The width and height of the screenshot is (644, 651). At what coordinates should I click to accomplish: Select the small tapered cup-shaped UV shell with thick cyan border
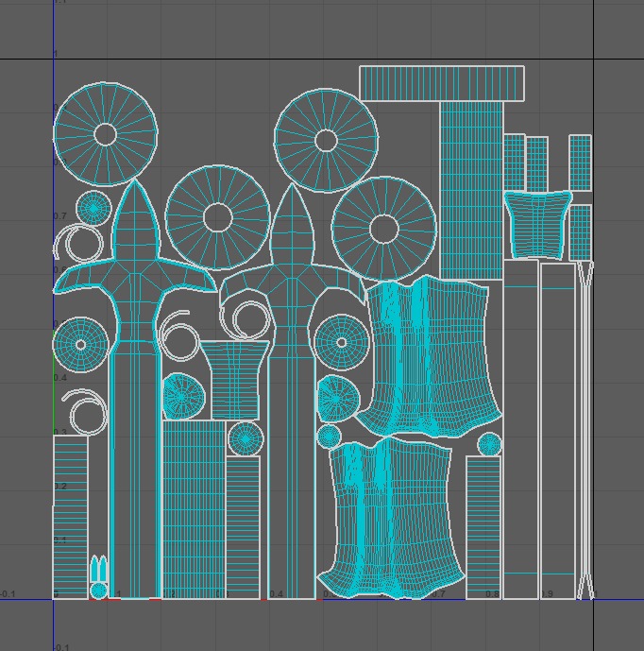coord(538,225)
